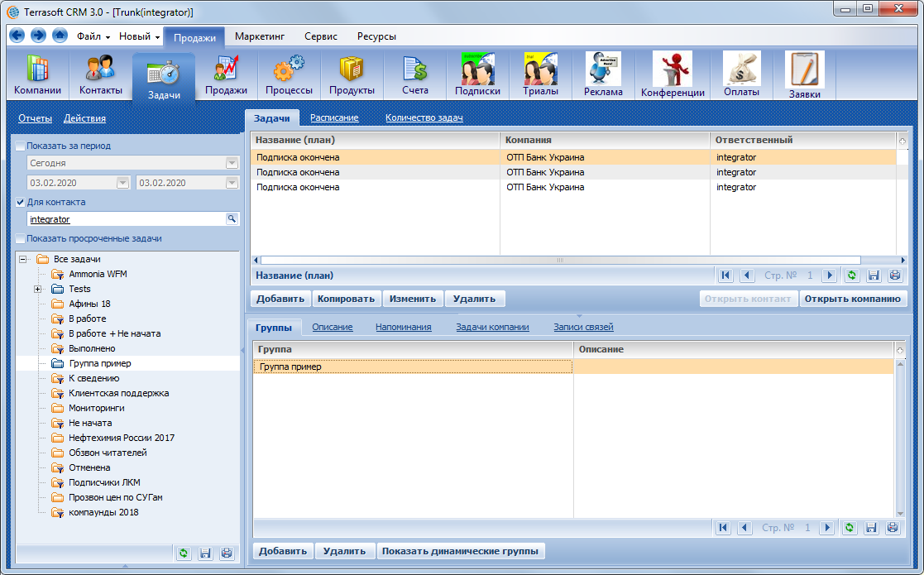The height and width of the screenshot is (575, 924).
Task: Click the search icon in contact field
Action: tap(232, 219)
